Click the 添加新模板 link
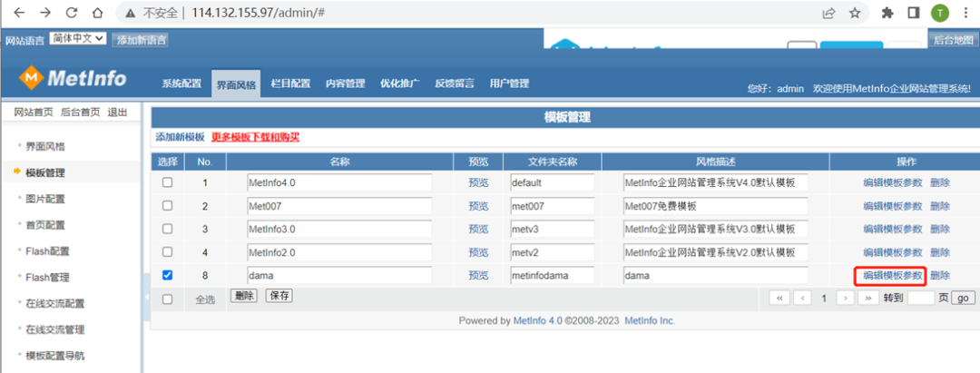 pos(180,137)
